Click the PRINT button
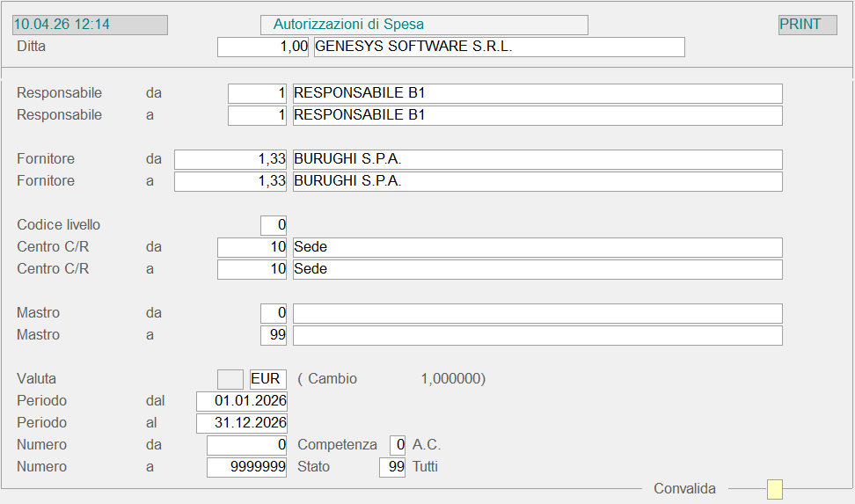This screenshot has width=855, height=504. 807,25
